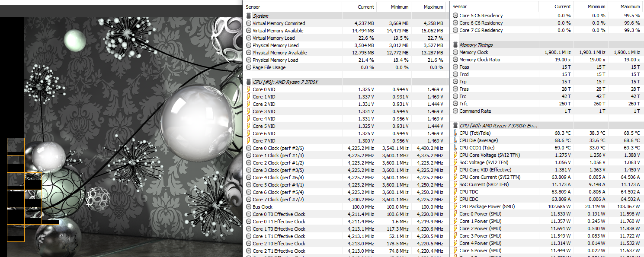
Task: Click the icon next to Page File Usage
Action: 248,67
